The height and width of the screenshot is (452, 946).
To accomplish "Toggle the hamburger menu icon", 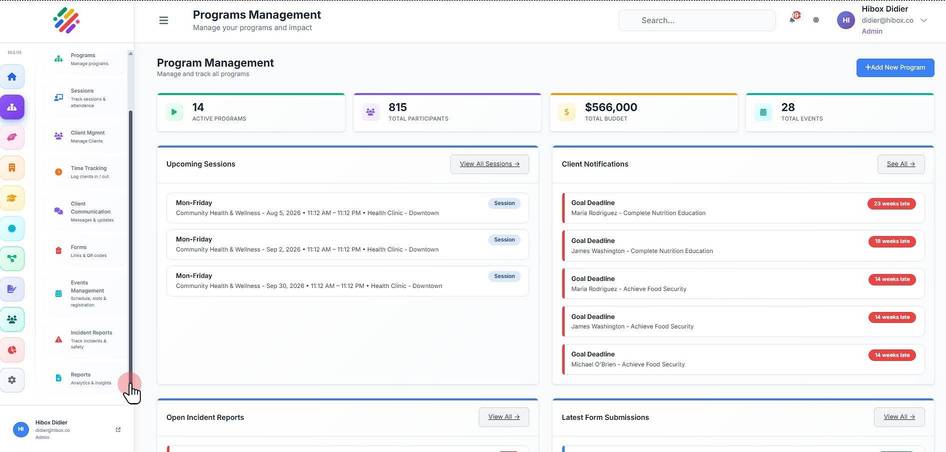I will tap(163, 21).
